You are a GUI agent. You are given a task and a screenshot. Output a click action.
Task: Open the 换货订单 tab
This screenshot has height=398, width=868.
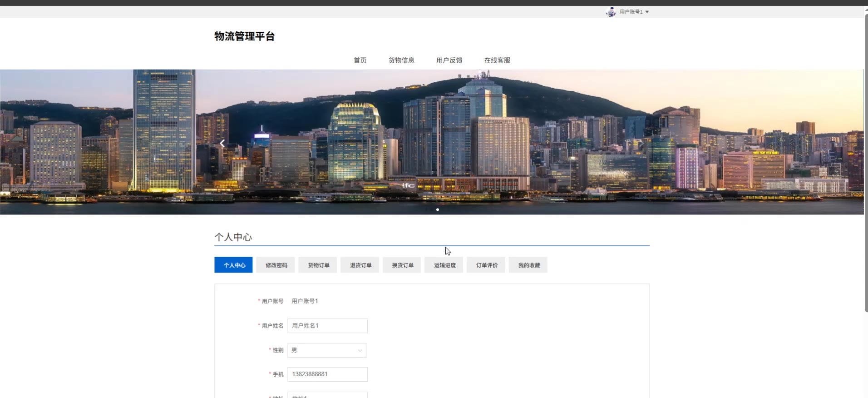coord(402,265)
